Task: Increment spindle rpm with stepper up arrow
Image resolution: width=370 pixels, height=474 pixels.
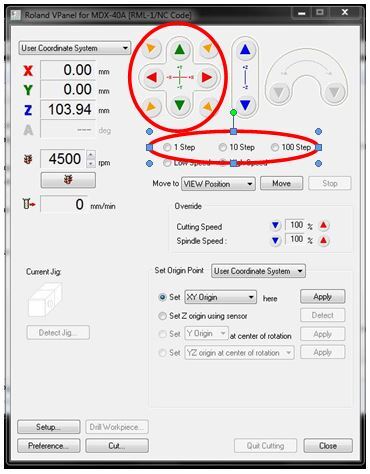Action: [x=91, y=155]
